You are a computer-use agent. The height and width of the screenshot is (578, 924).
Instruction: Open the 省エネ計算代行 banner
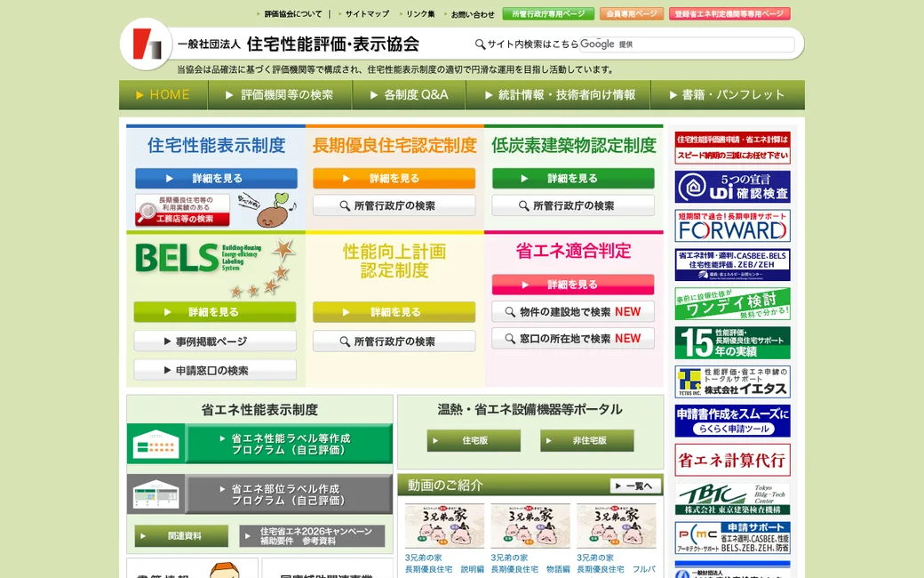tap(732, 460)
